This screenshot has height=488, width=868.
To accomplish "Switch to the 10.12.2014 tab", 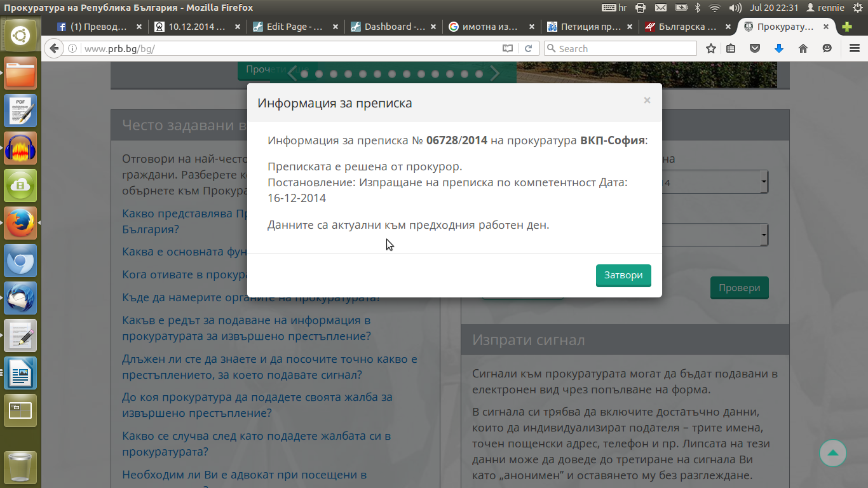I will point(197,27).
